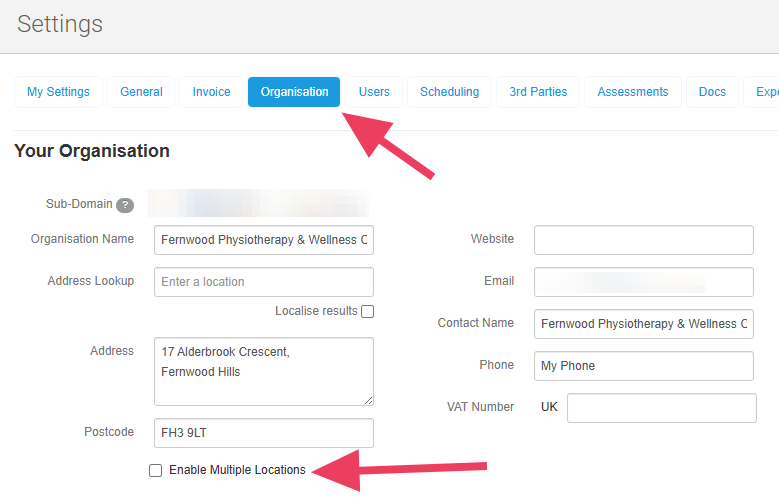
Task: Open the My Settings tab
Action: [58, 92]
